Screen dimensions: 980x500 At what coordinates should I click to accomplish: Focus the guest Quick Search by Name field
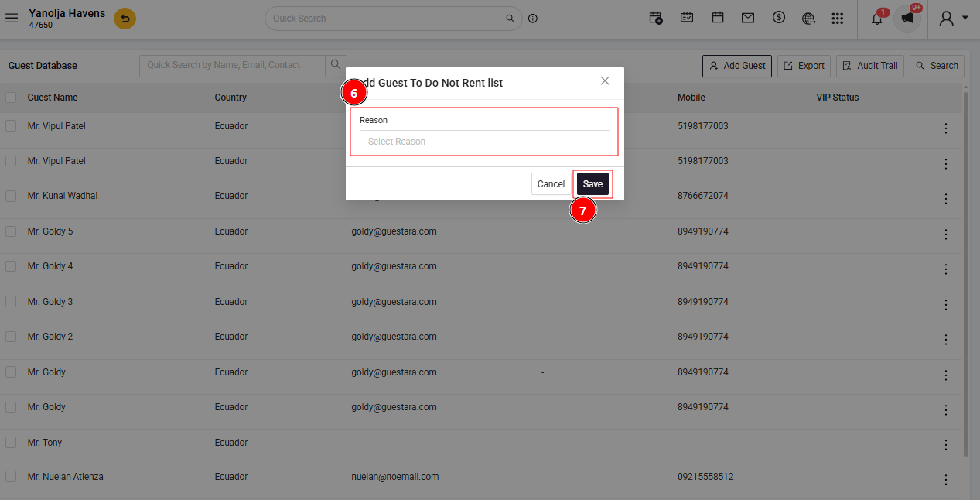point(232,65)
